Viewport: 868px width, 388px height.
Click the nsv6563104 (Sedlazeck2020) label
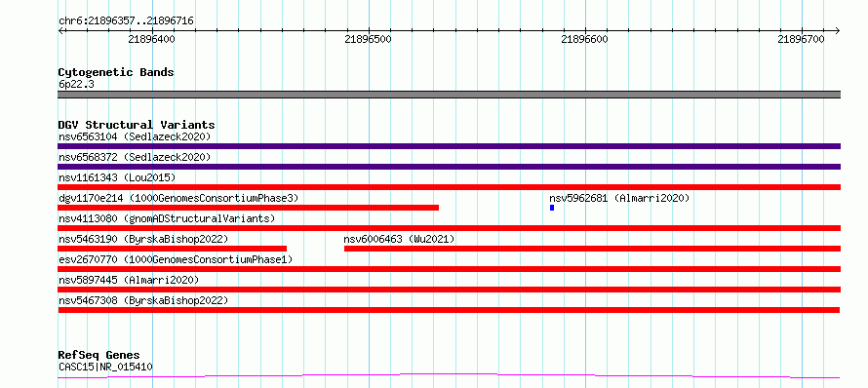pyautogui.click(x=135, y=136)
